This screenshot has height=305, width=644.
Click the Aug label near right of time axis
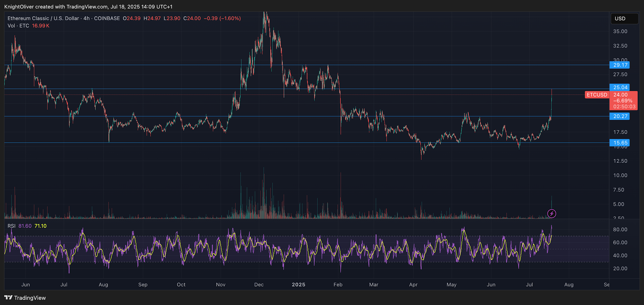[x=569, y=285]
